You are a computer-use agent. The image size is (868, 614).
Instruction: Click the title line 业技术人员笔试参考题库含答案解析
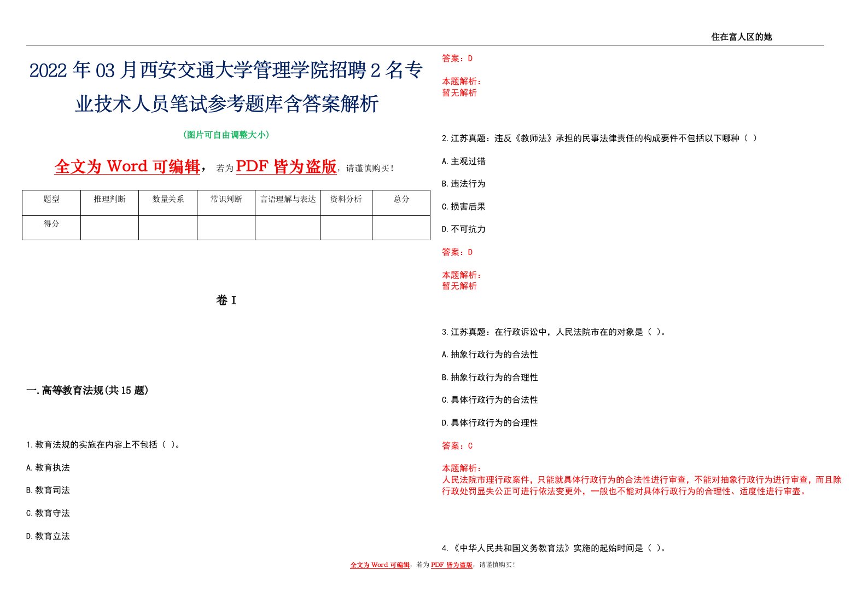[226, 103]
